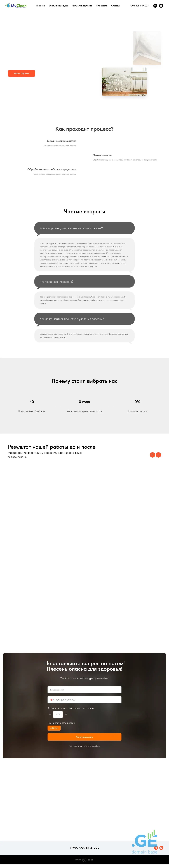Increase room count with plus button

click(66, 714)
